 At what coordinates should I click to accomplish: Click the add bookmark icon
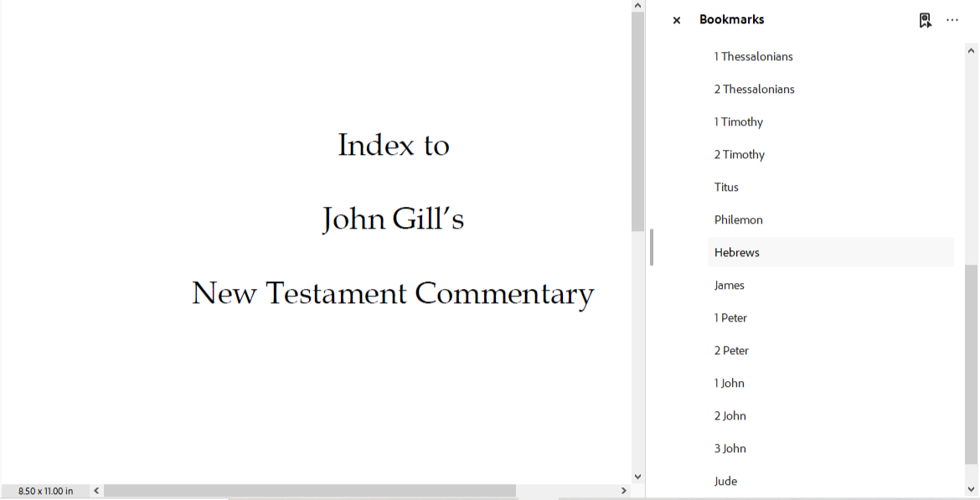click(925, 20)
